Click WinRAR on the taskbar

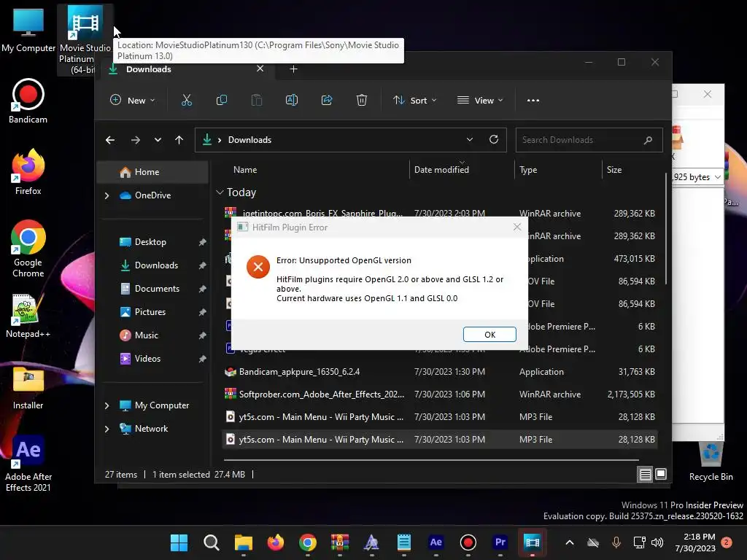[340, 542]
